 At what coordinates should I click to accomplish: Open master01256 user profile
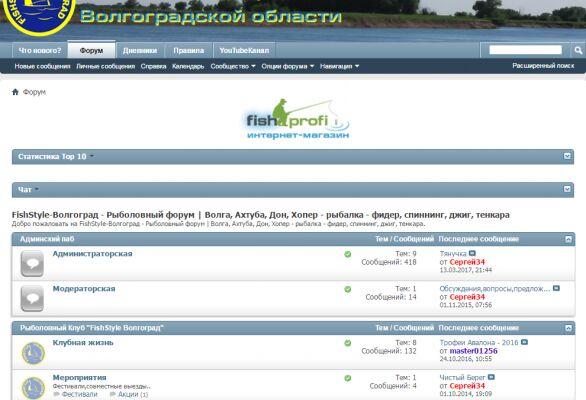coord(473,351)
